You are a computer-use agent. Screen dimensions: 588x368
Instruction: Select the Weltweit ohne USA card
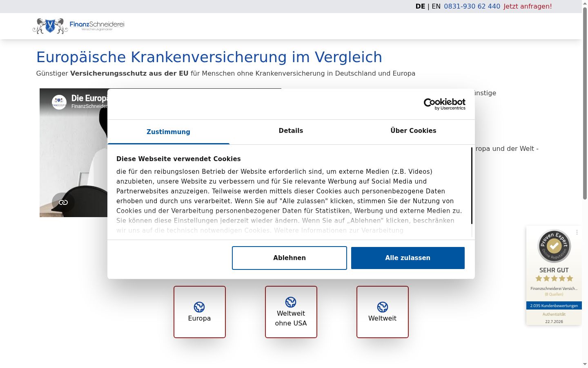click(x=291, y=312)
